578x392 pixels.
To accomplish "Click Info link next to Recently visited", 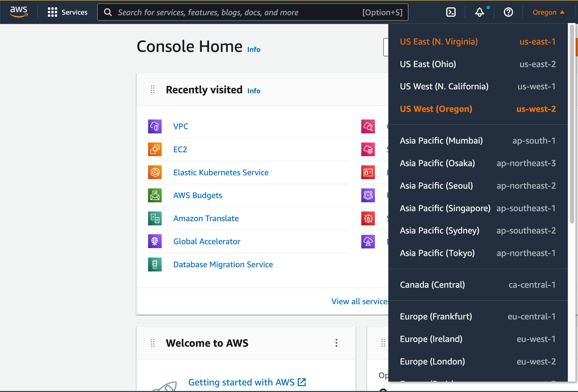I will 254,91.
